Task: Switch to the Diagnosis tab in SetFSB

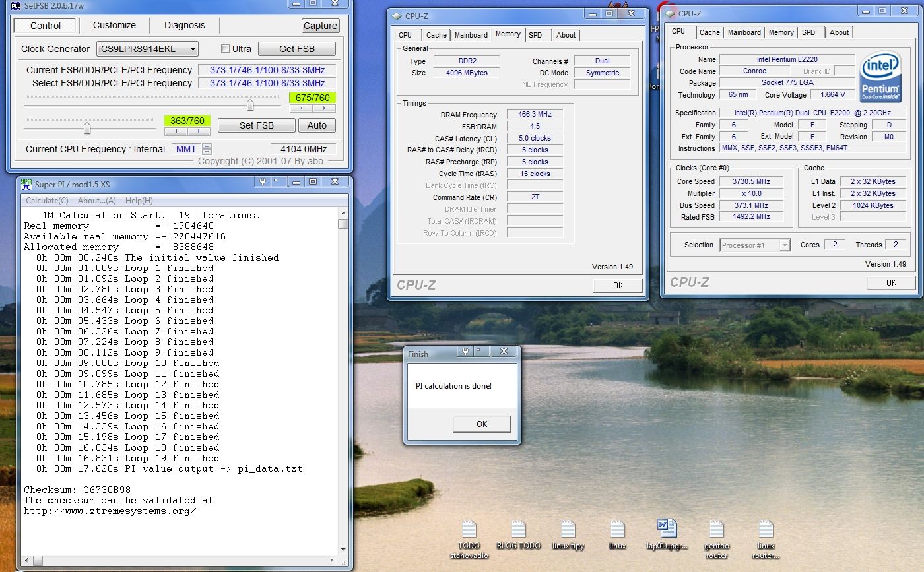Action: coord(185,25)
